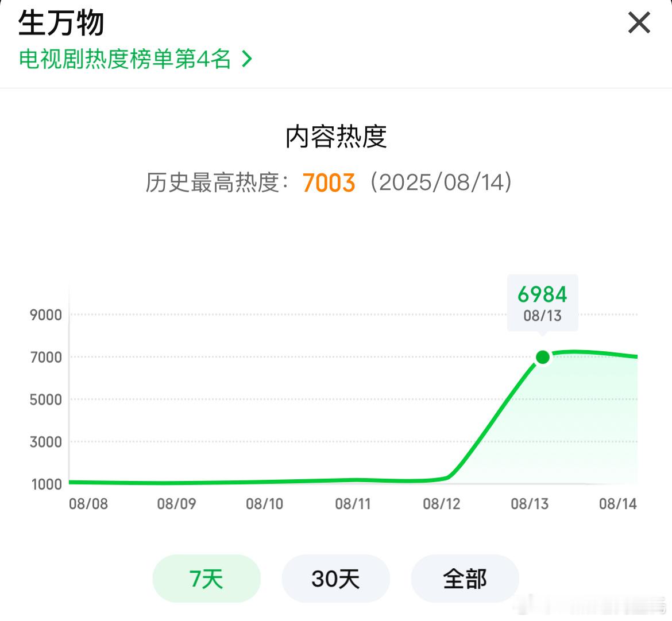Image resolution: width=672 pixels, height=621 pixels.
Task: Click the 08/13 x-axis label
Action: 530,504
